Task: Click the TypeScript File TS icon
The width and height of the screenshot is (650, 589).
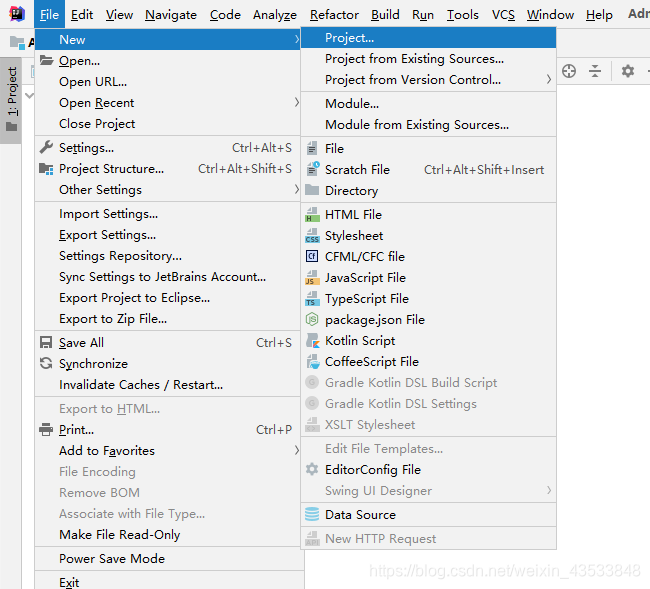Action: (312, 298)
